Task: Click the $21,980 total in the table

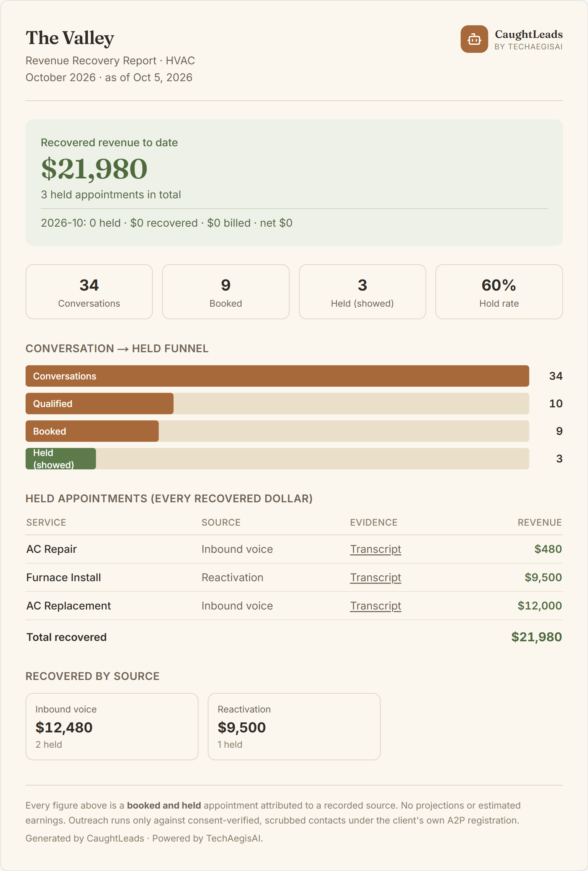Action: pos(537,637)
